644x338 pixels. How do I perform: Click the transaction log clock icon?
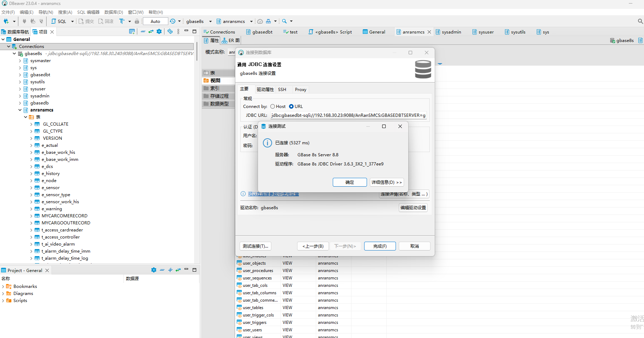173,21
